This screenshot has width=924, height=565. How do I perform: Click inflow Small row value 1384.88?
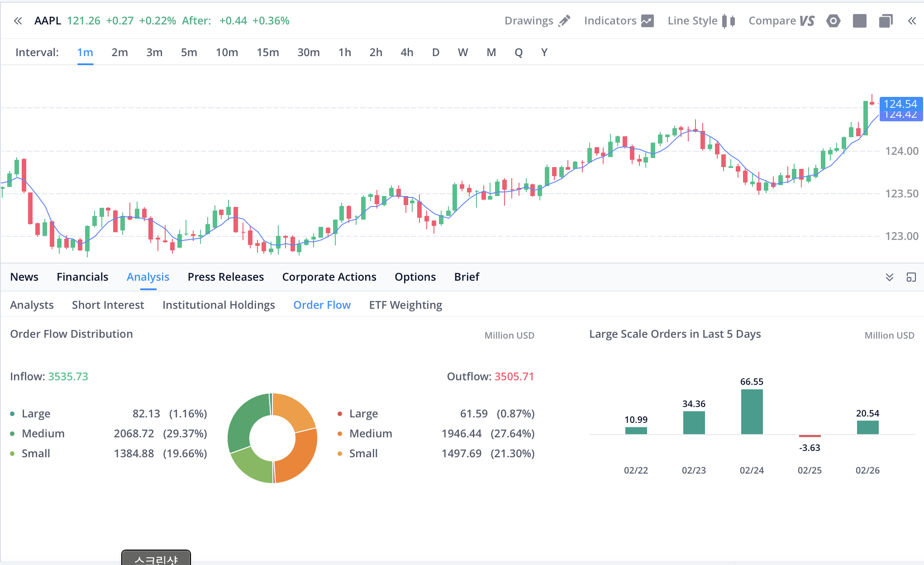coord(134,454)
